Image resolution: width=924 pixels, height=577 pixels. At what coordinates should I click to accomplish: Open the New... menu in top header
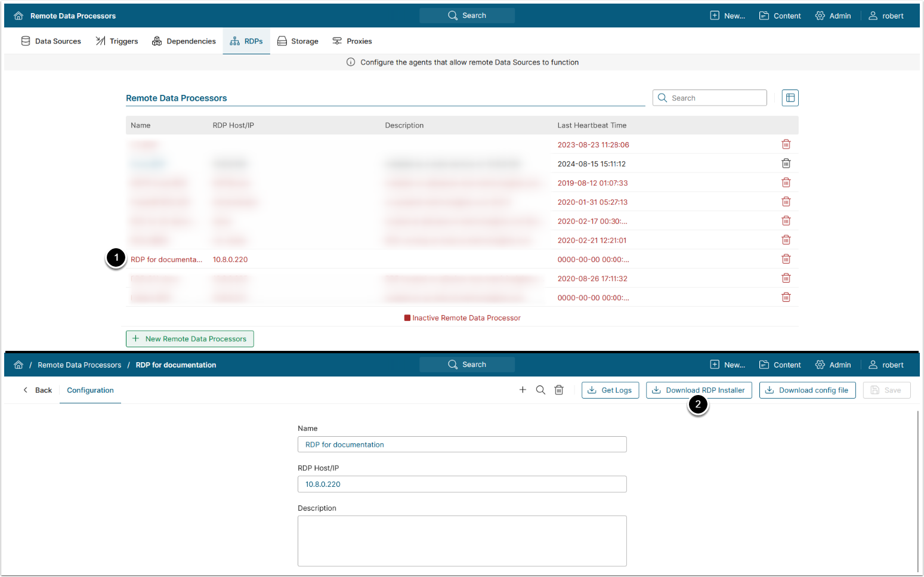[x=728, y=16]
